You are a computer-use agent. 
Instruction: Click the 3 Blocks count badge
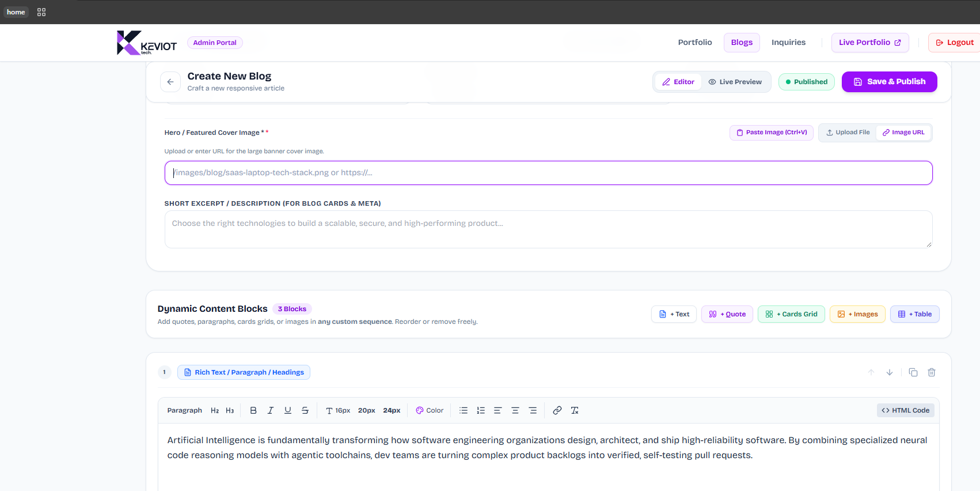point(292,309)
